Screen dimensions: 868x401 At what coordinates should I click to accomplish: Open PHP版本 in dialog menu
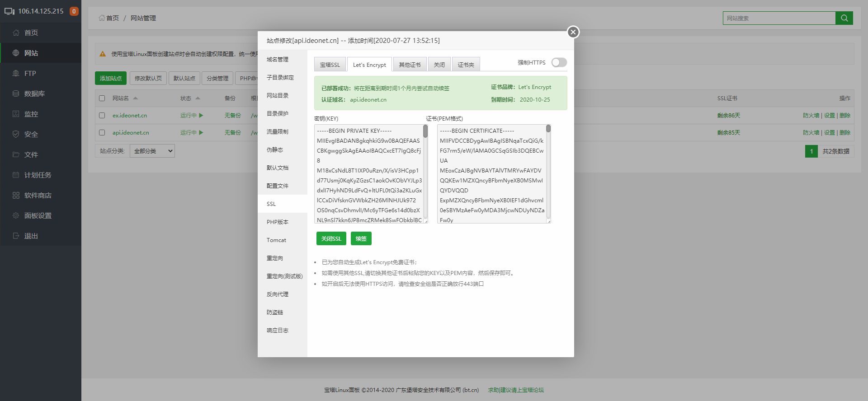pos(283,222)
